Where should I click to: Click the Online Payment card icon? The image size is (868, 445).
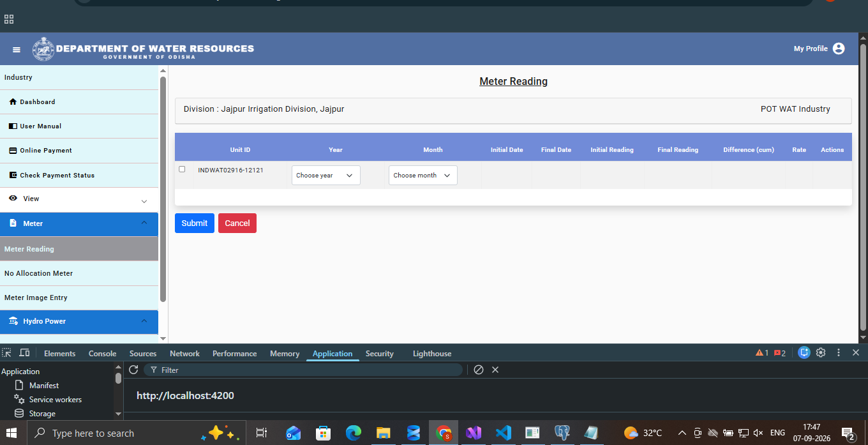(x=13, y=151)
